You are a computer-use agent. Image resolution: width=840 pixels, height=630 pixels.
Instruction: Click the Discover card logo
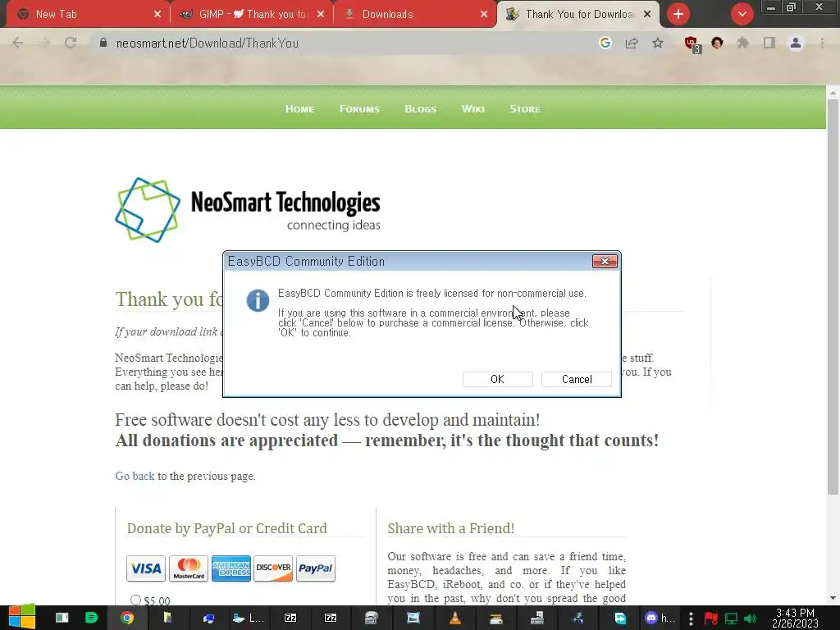(273, 568)
